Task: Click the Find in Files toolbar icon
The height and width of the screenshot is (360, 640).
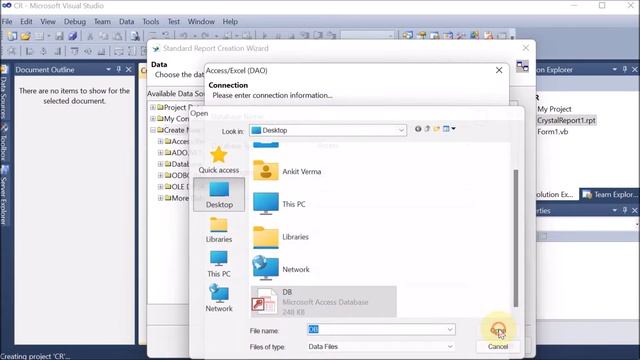Action: pos(135,36)
